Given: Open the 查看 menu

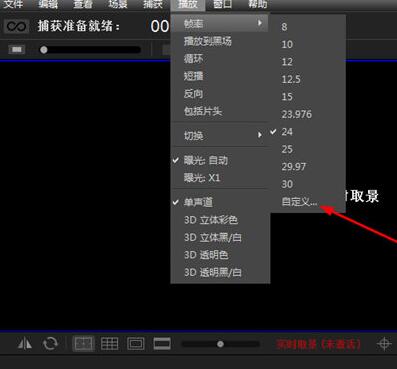Looking at the screenshot, I should pyautogui.click(x=83, y=4).
